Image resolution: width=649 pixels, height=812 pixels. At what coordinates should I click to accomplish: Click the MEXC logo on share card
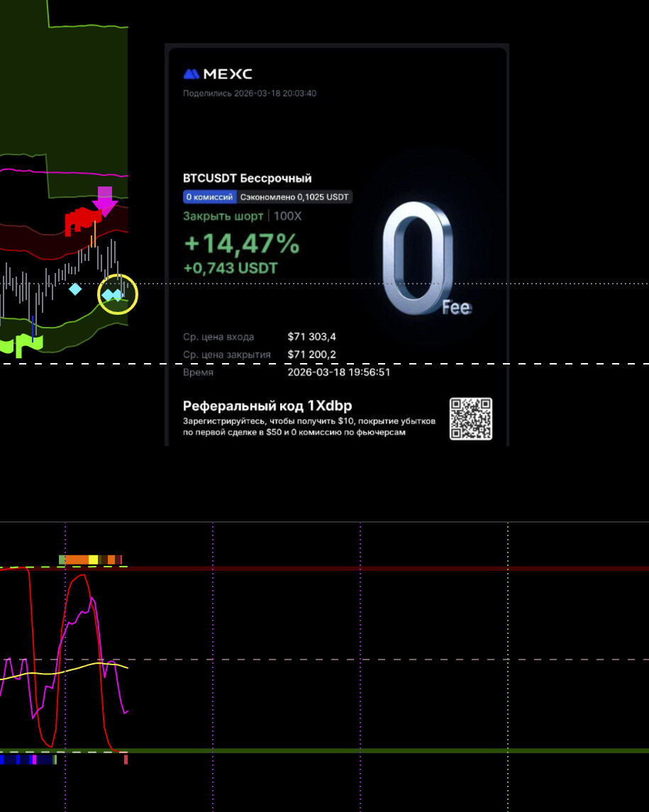(218, 74)
